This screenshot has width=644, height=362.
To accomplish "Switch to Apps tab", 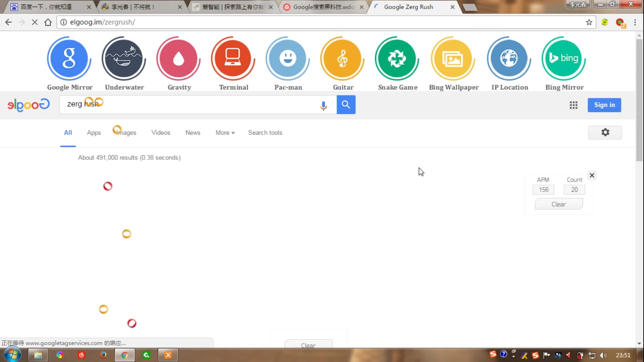I will (x=94, y=133).
